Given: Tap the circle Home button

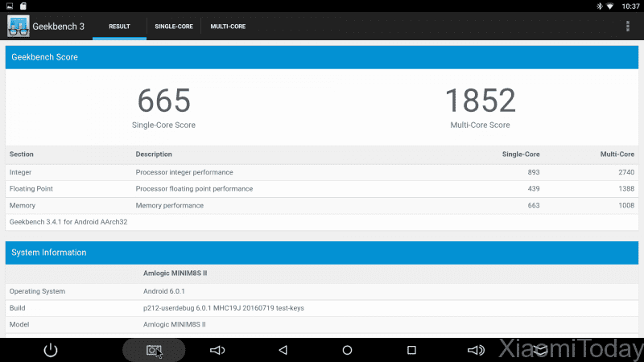Looking at the screenshot, I should coord(347,350).
